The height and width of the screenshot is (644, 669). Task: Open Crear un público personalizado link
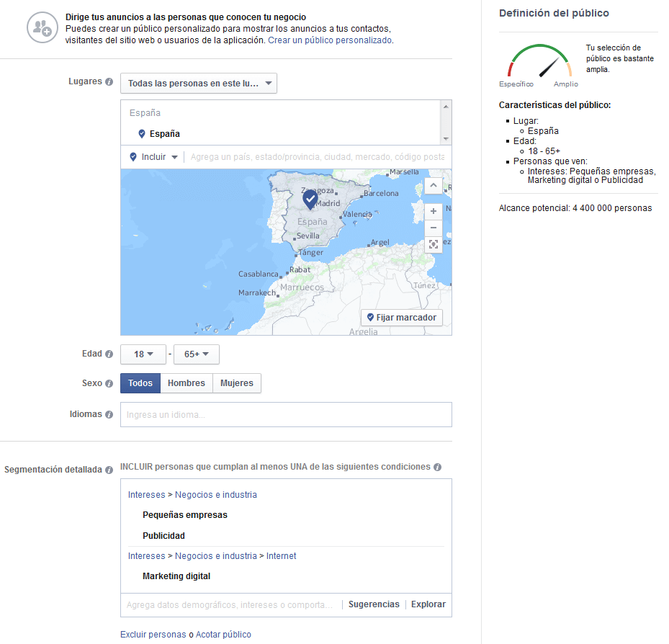pyautogui.click(x=330, y=40)
